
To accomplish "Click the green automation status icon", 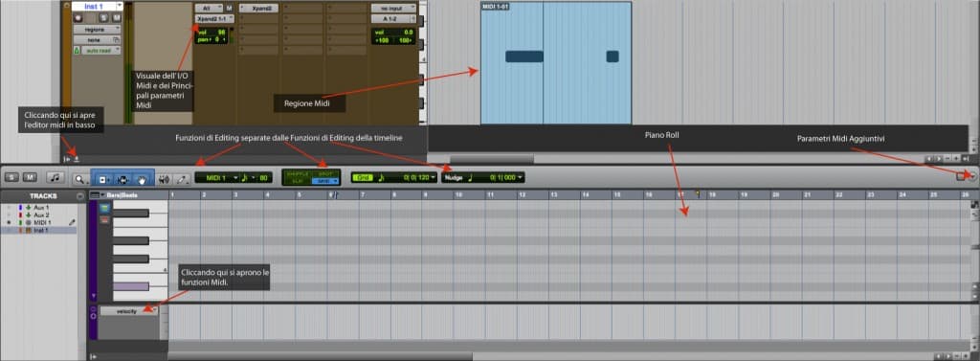I will (x=77, y=50).
